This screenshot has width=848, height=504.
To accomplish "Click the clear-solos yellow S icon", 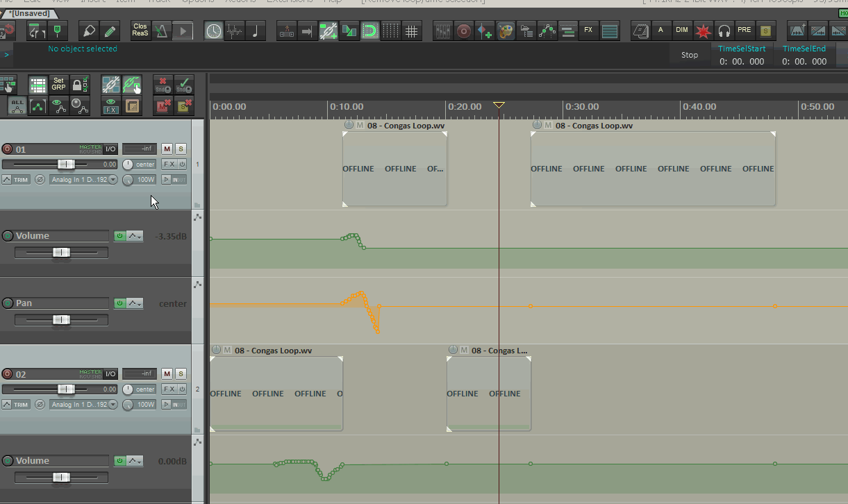I will [184, 106].
